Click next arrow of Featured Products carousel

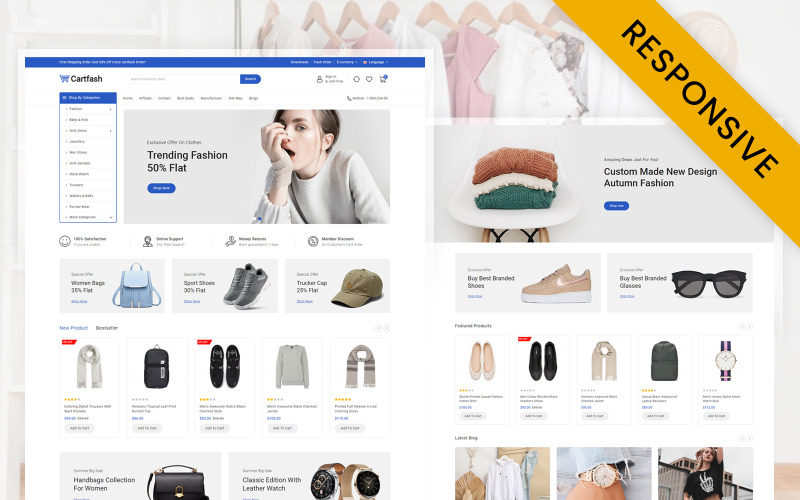pos(749,326)
